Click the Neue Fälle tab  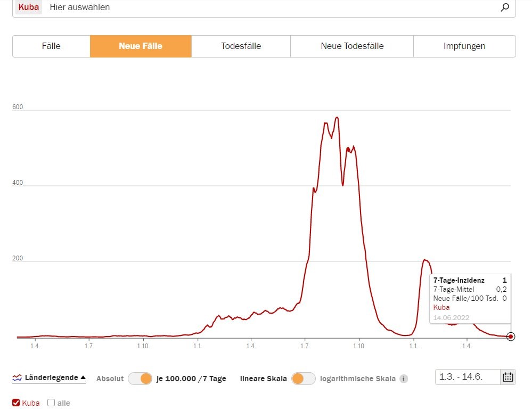coord(141,46)
